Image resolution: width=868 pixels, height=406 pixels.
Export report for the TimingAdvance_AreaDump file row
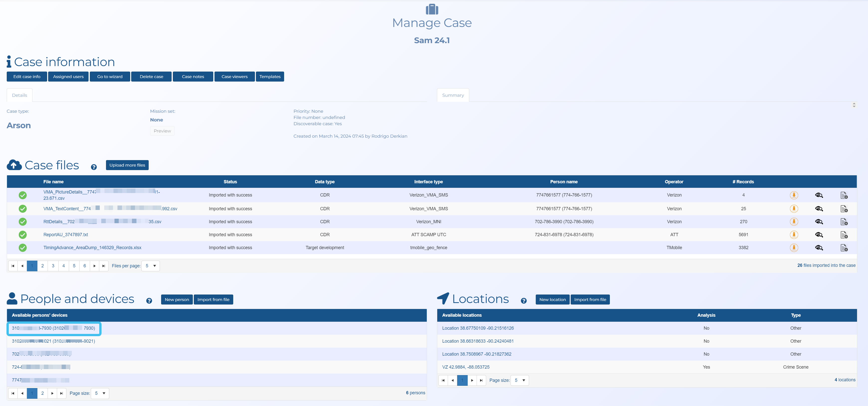844,248
